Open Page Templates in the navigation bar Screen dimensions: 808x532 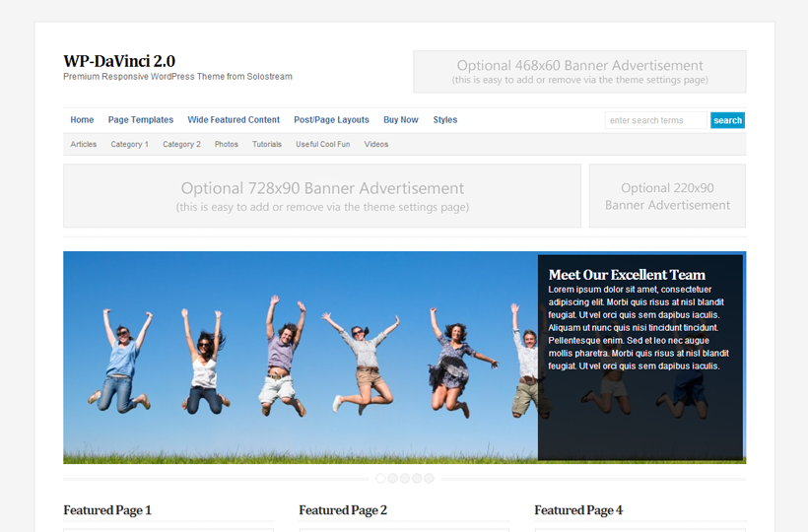point(141,120)
